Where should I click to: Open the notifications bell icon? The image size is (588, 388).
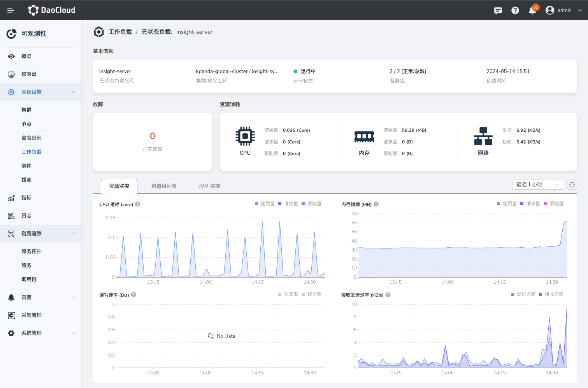click(x=532, y=10)
